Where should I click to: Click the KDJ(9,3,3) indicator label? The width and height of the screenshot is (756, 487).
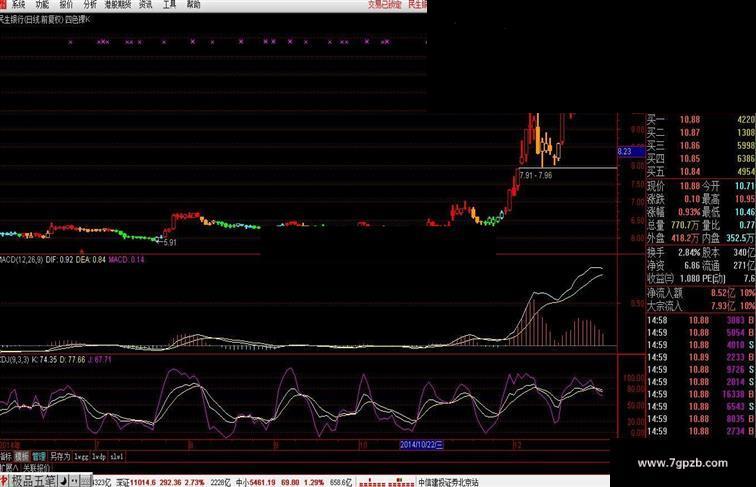pos(14,359)
